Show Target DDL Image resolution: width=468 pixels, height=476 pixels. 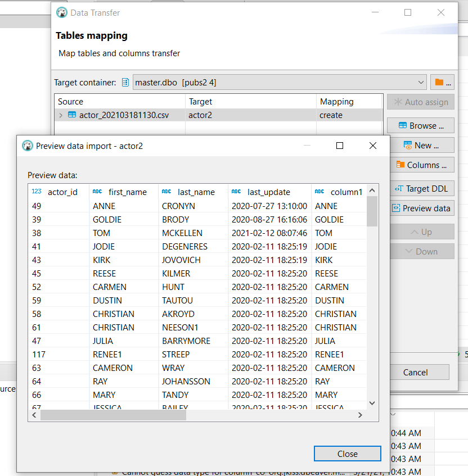coord(421,188)
